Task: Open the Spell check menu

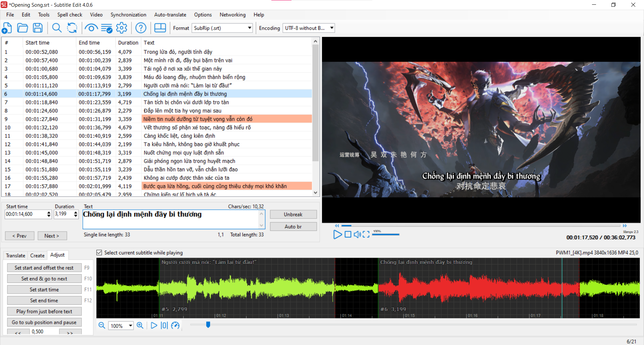Action: (70, 15)
